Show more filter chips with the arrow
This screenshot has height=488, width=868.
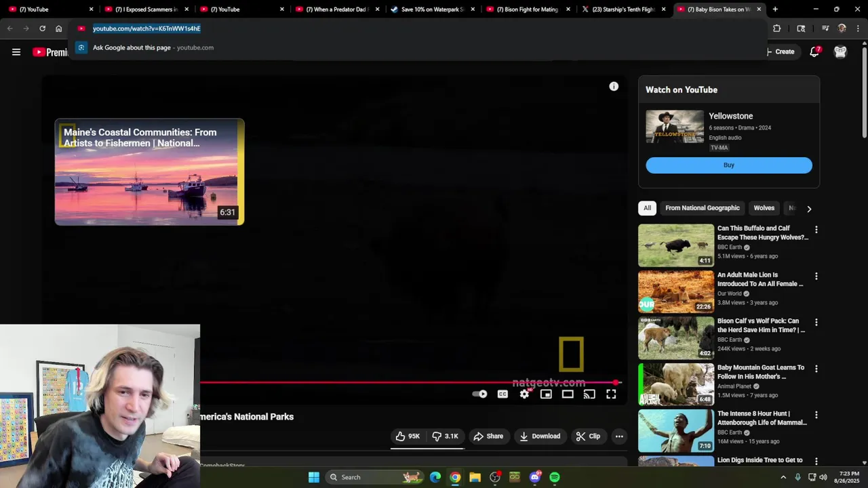pos(808,209)
